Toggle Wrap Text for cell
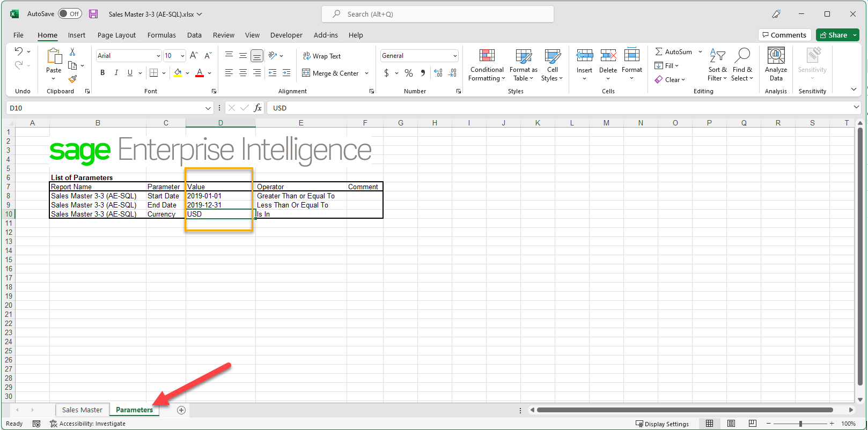 322,56
